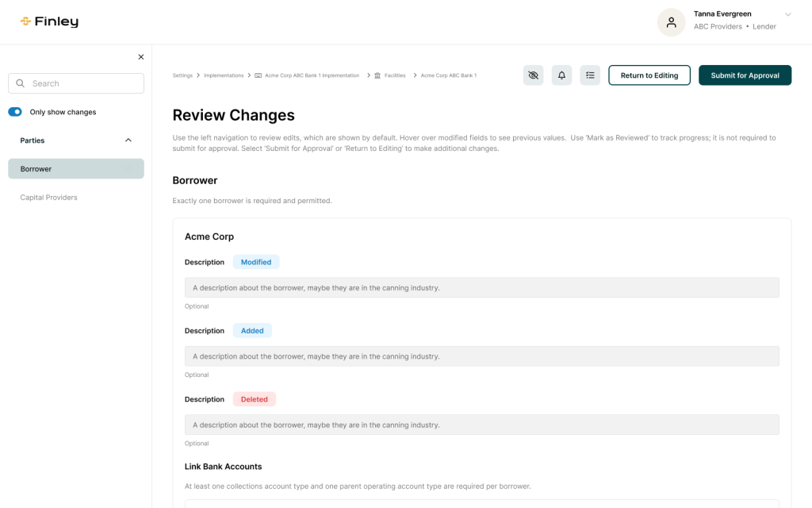Click the bank icon before Facilities breadcrumb
Image resolution: width=812 pixels, height=508 pixels.
(377, 75)
